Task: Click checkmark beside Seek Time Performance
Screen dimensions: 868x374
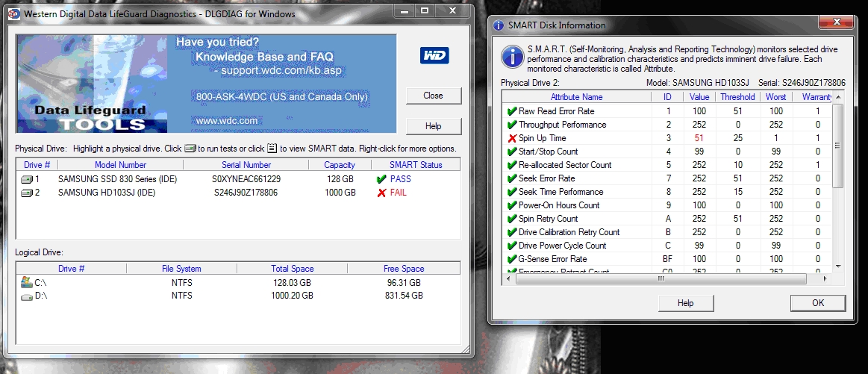Action: tap(511, 192)
